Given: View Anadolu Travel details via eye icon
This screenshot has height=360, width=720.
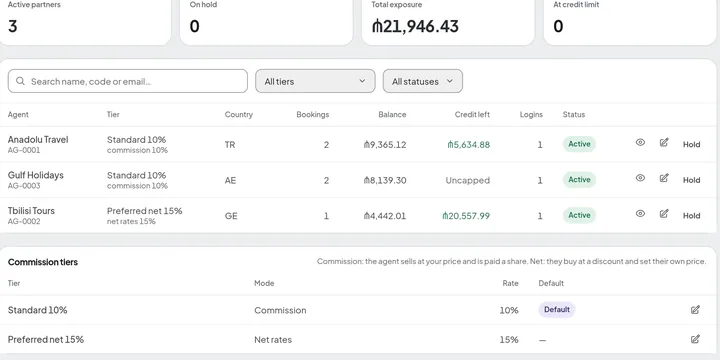Looking at the screenshot, I should [640, 142].
